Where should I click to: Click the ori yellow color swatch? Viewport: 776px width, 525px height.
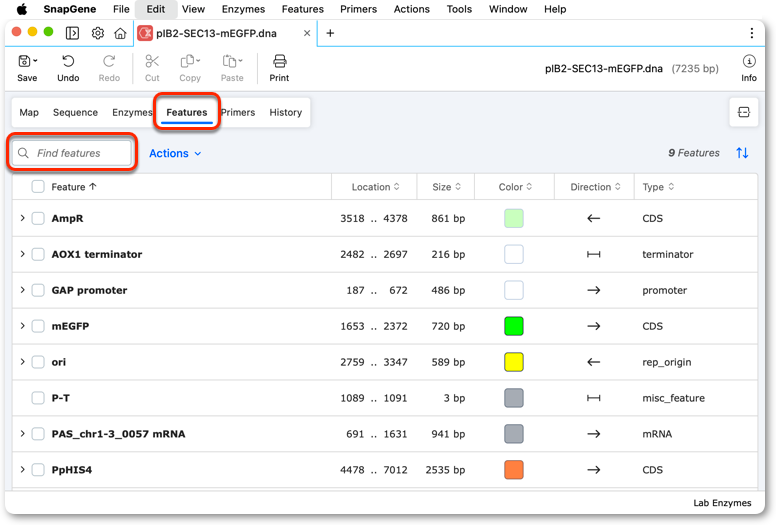pos(514,362)
